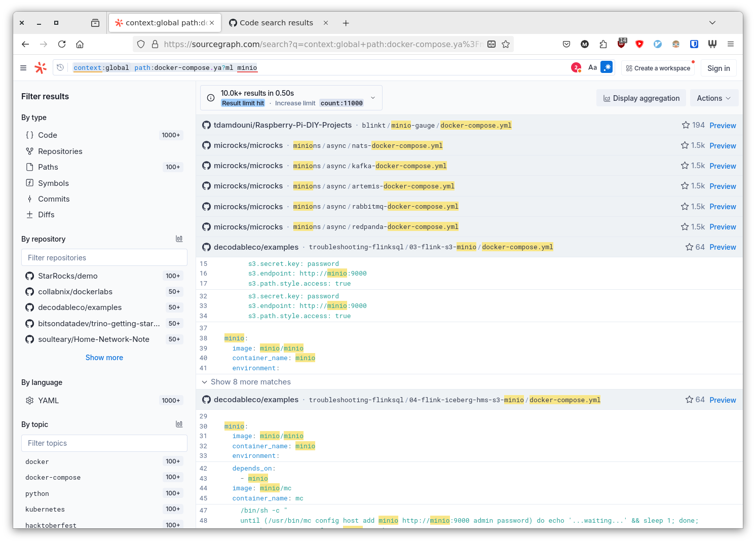Reload the page
Viewport: 756px width, 543px height.
(x=62, y=44)
